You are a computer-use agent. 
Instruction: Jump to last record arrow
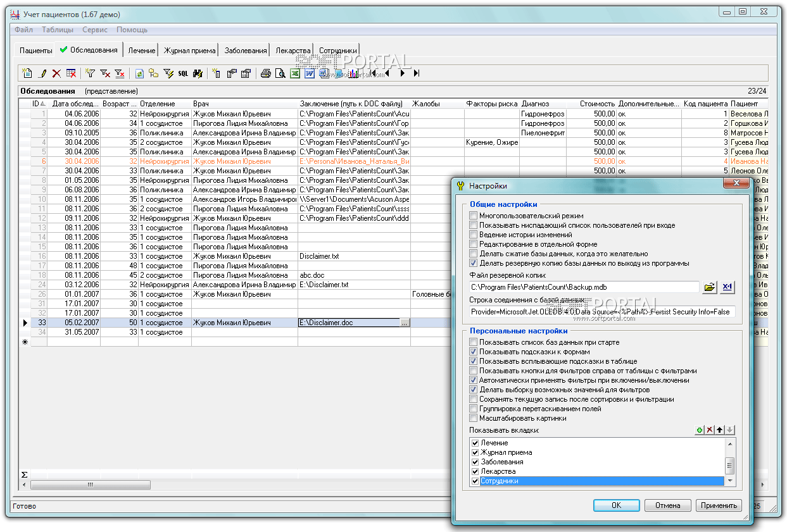417,73
